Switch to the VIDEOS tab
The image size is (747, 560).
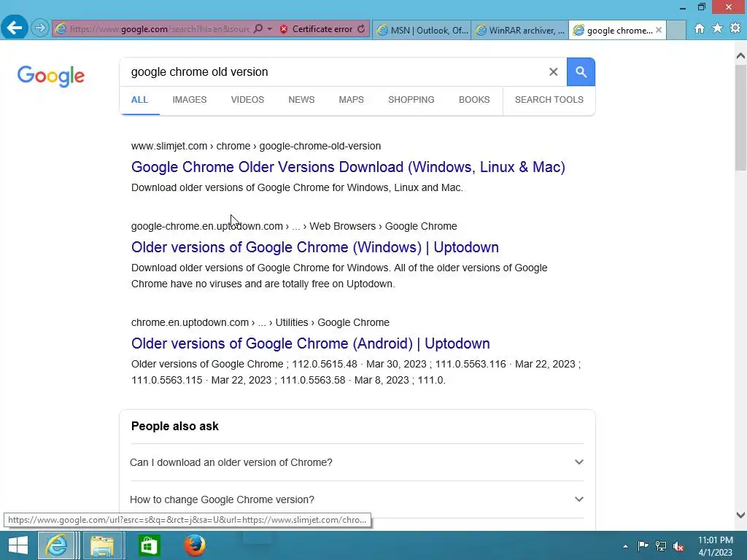[247, 100]
